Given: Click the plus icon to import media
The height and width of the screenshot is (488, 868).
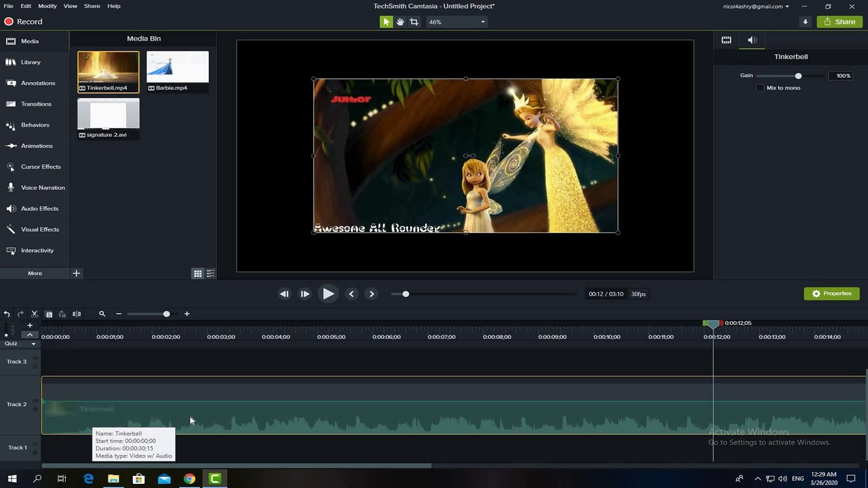Looking at the screenshot, I should (77, 273).
